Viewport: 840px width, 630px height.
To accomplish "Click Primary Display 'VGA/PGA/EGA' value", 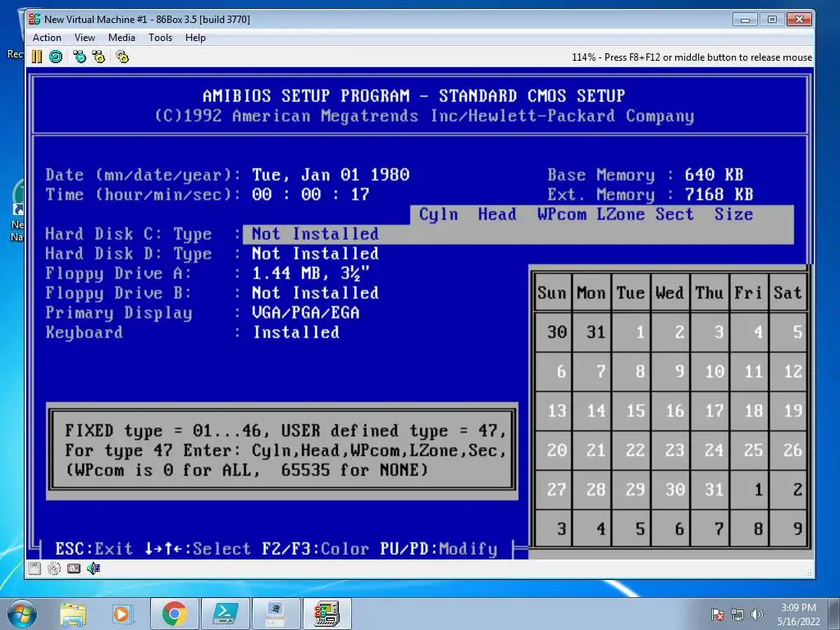I will (x=305, y=313).
